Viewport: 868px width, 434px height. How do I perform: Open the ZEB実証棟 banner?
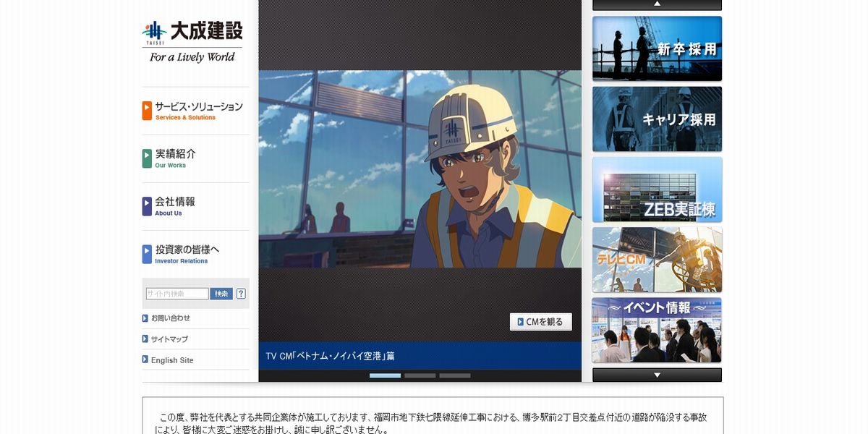point(657,190)
